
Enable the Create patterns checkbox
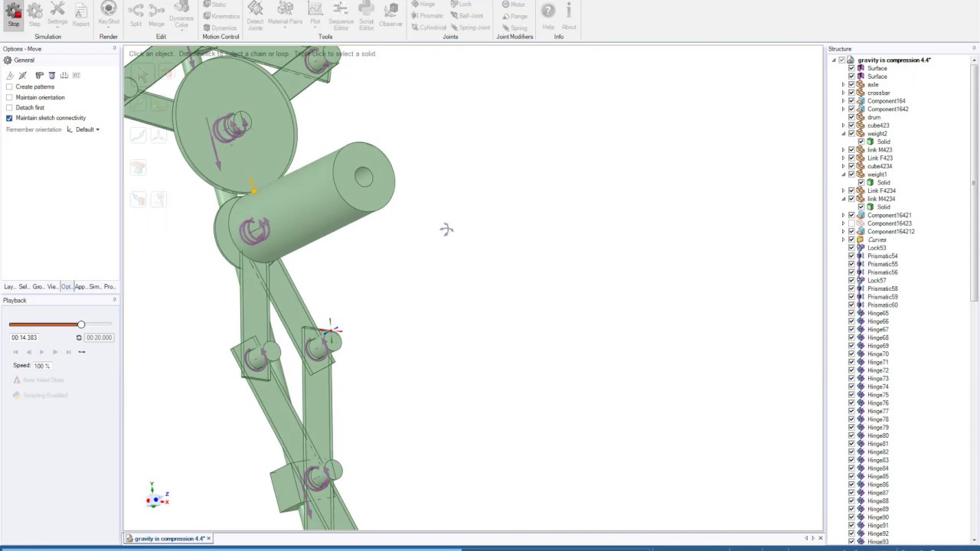pyautogui.click(x=9, y=87)
